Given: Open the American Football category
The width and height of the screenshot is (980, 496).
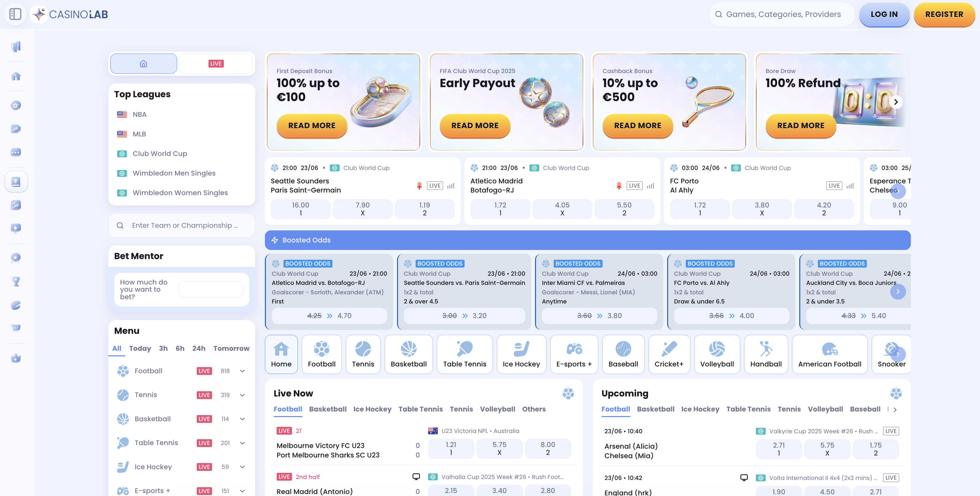Looking at the screenshot, I should tap(829, 354).
